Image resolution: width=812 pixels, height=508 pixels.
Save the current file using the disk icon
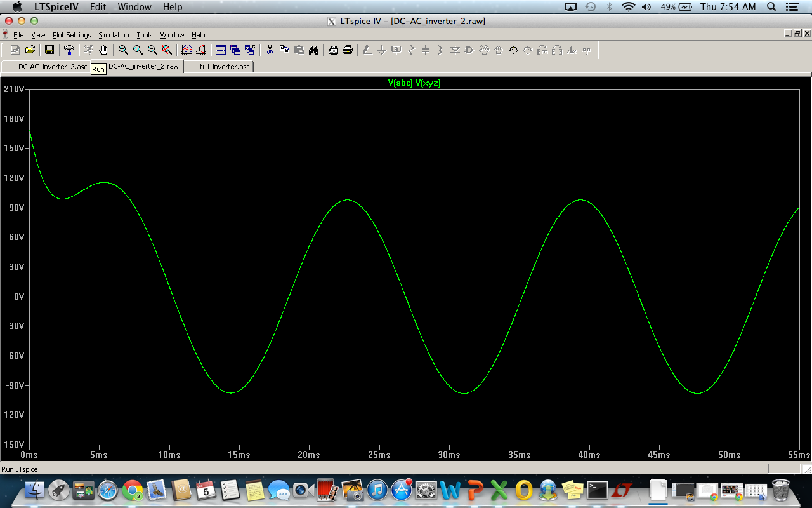coord(48,50)
